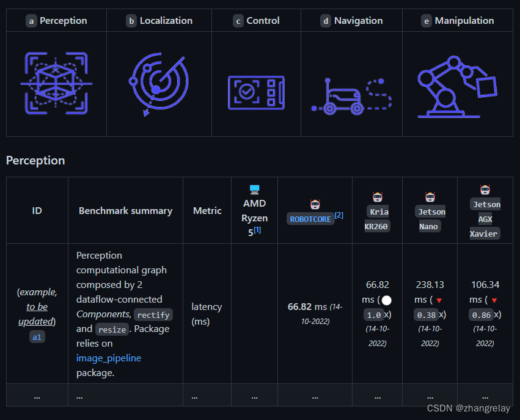Click the 0.86 ratio badge in AGX Xavier column
The height and width of the screenshot is (420, 520).
pyautogui.click(x=482, y=315)
